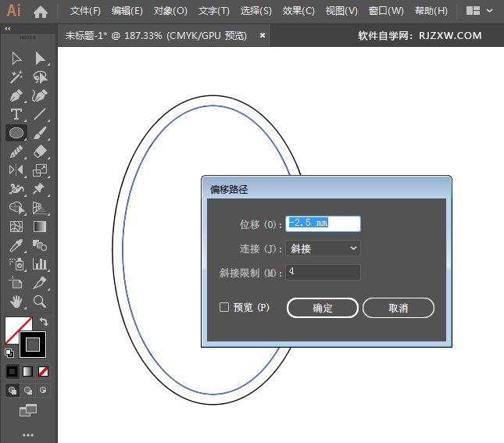The image size is (504, 443).
Task: Open the 视图(V) menu
Action: [341, 11]
